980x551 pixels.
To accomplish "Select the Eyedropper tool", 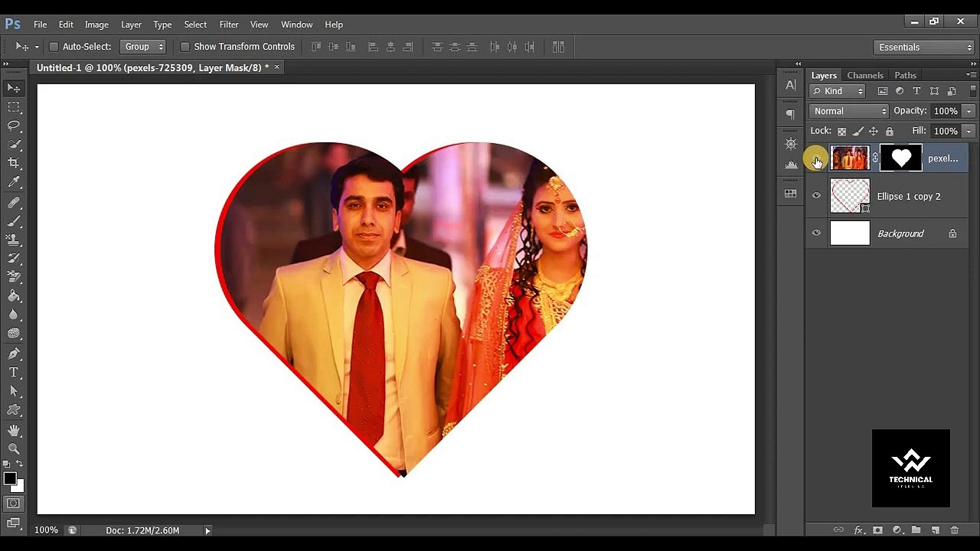I will pos(14,182).
